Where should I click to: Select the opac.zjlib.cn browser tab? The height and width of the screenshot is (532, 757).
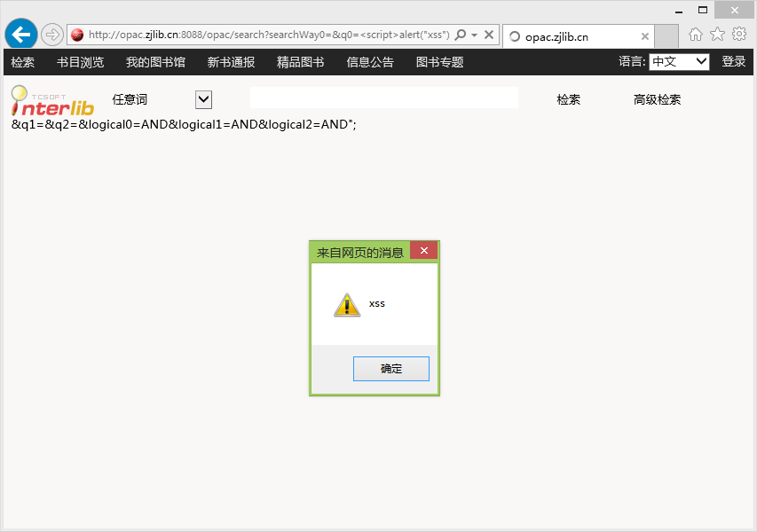tap(579, 36)
